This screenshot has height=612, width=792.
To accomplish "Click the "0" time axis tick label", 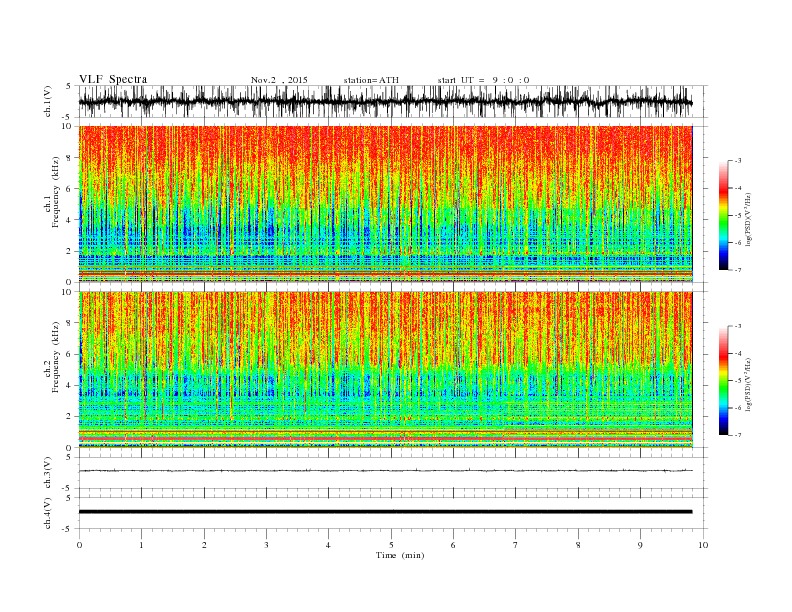I will 79,545.
